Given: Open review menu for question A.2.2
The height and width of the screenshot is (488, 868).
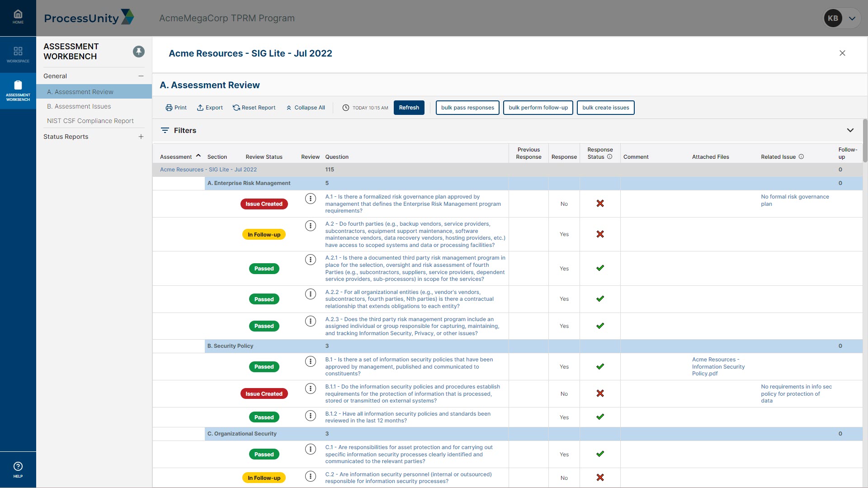Looking at the screenshot, I should point(311,294).
